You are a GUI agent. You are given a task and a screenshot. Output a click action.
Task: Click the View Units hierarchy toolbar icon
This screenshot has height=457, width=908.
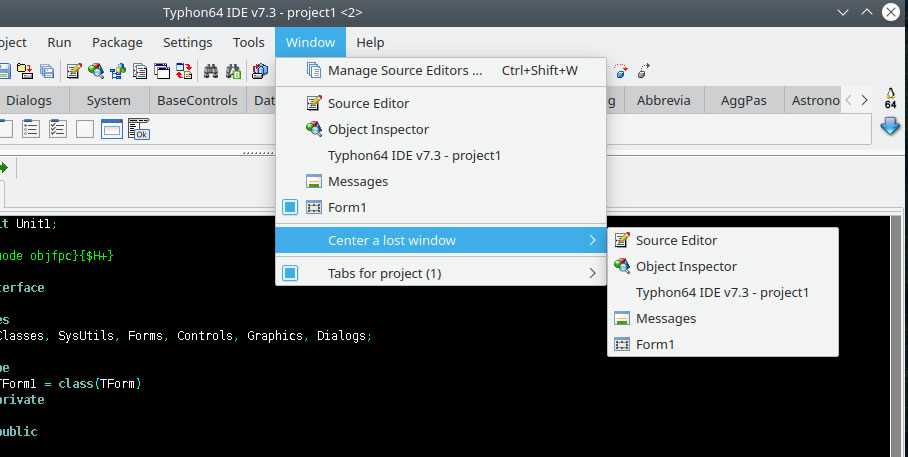pos(118,71)
